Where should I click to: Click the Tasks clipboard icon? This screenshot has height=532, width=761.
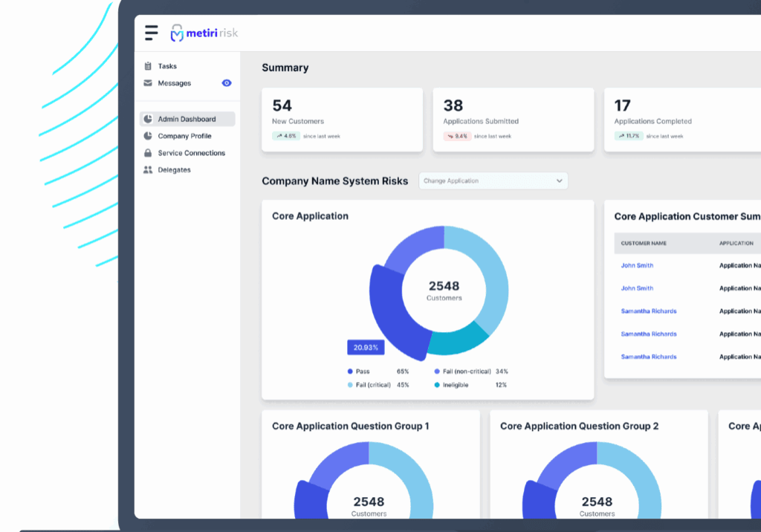[x=148, y=66]
